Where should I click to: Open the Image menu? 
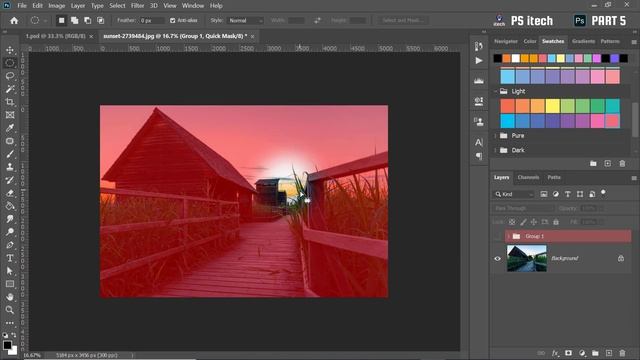[x=56, y=6]
